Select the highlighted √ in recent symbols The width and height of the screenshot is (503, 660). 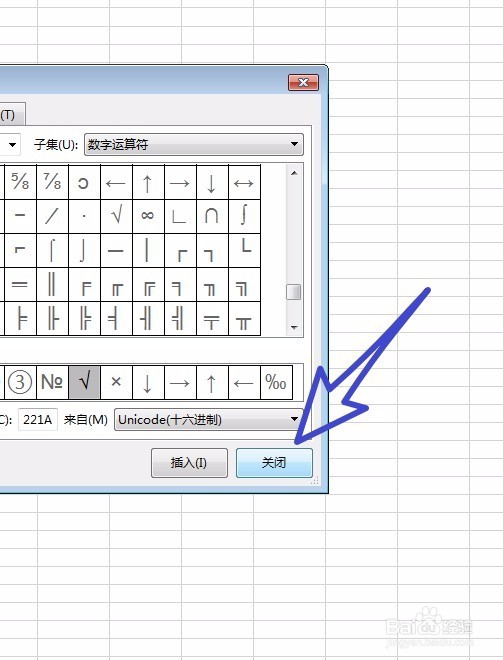point(85,382)
